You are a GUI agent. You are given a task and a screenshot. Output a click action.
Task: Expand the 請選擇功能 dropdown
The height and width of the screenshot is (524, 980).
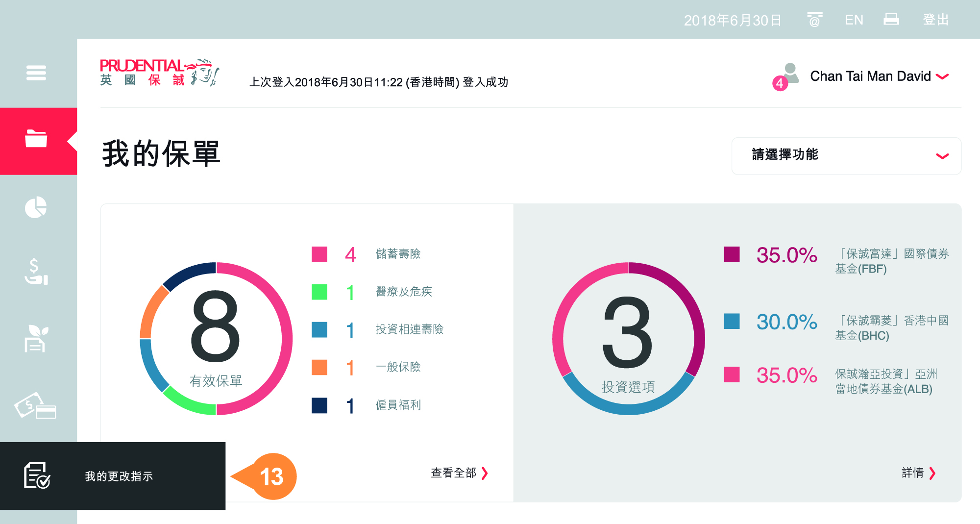pos(846,155)
